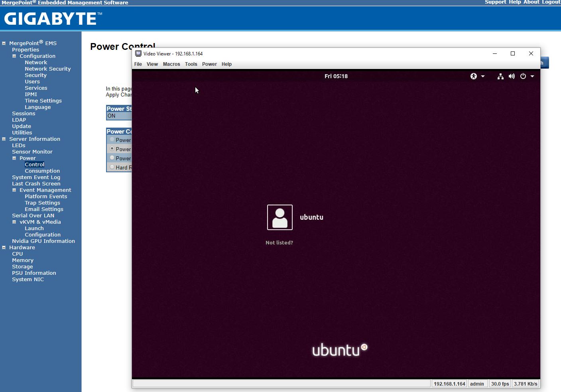Collapse the Hardware tree node
Viewport: 561px width, 392px height.
4,248
